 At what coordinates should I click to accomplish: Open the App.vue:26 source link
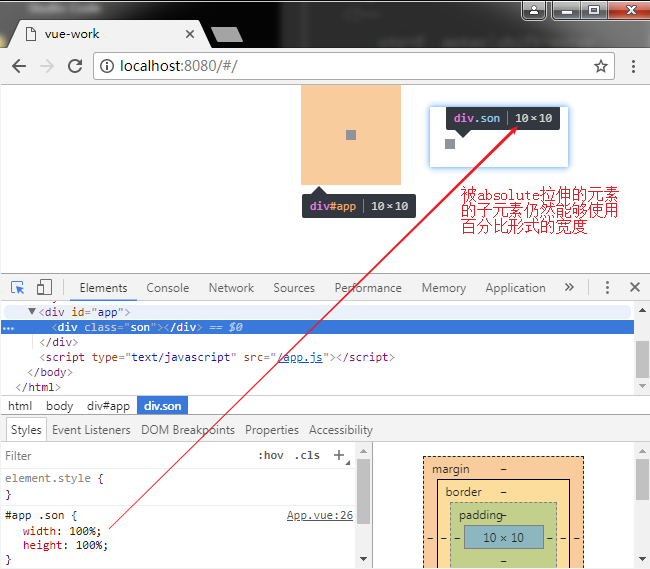(320, 515)
